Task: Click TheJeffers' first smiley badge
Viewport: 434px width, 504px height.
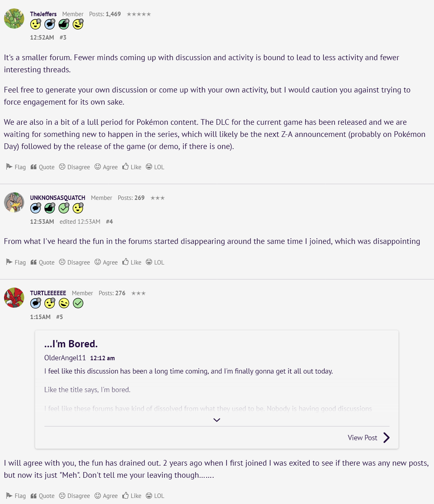Action: (36, 24)
